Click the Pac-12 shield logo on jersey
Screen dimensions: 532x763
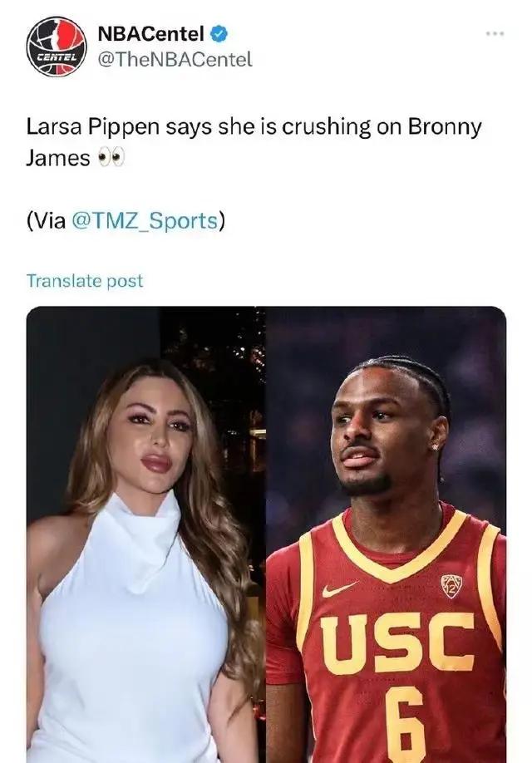(x=451, y=586)
